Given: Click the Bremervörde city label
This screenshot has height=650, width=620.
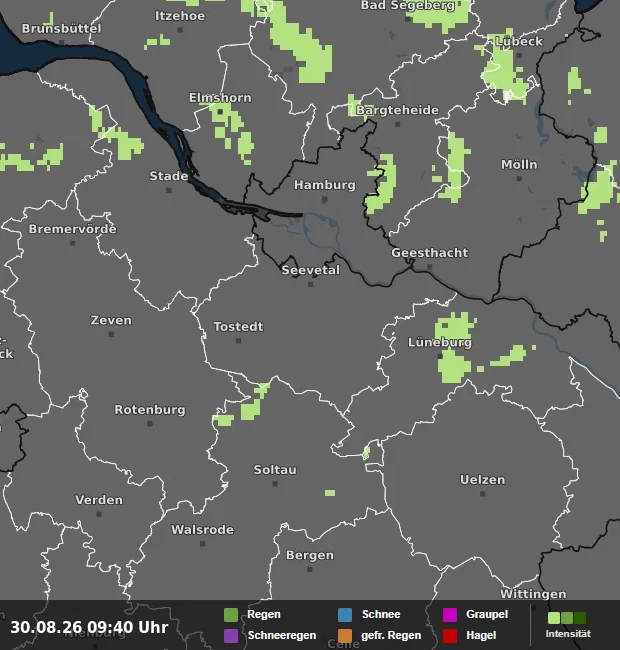Looking at the screenshot, I should [x=73, y=229].
